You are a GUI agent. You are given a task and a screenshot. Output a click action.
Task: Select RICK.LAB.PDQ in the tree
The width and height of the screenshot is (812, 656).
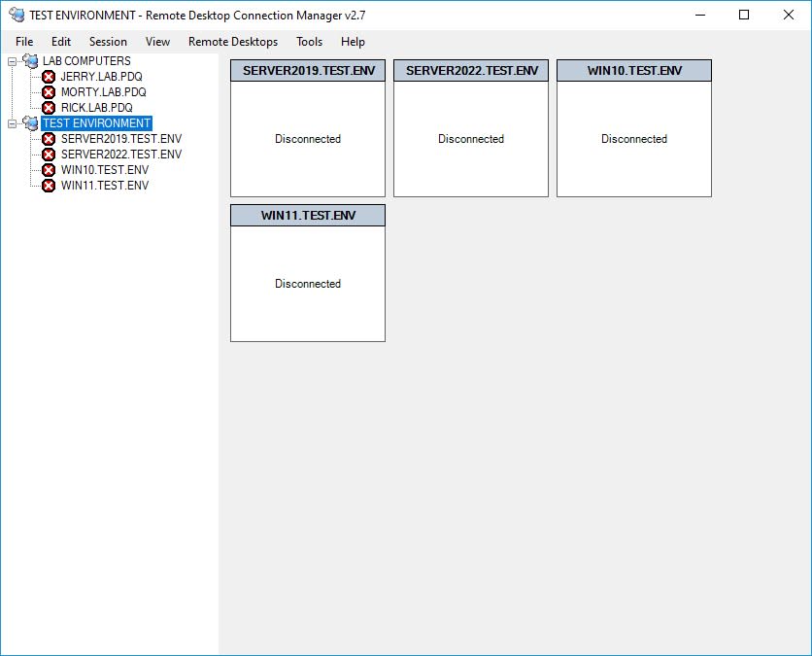(x=97, y=108)
